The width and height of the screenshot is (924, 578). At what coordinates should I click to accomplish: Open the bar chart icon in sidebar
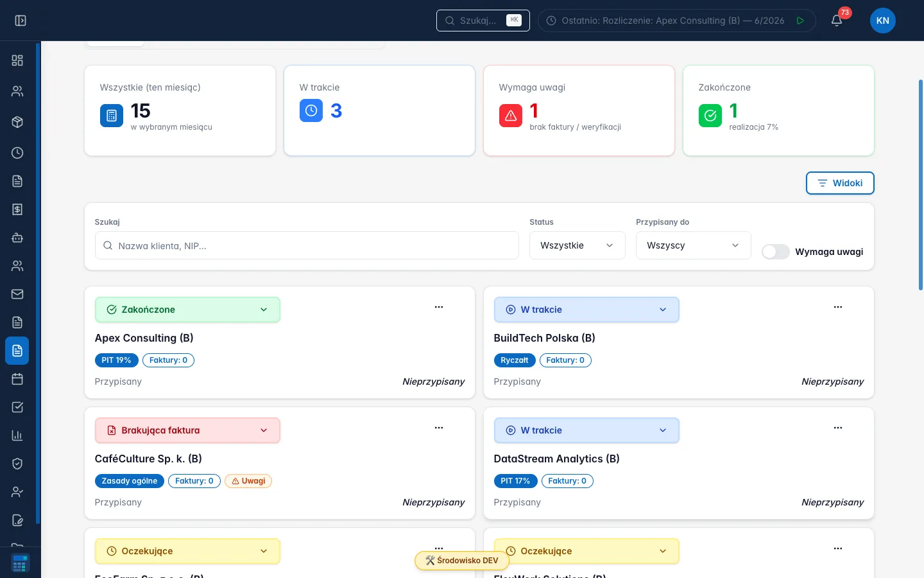pos(17,435)
